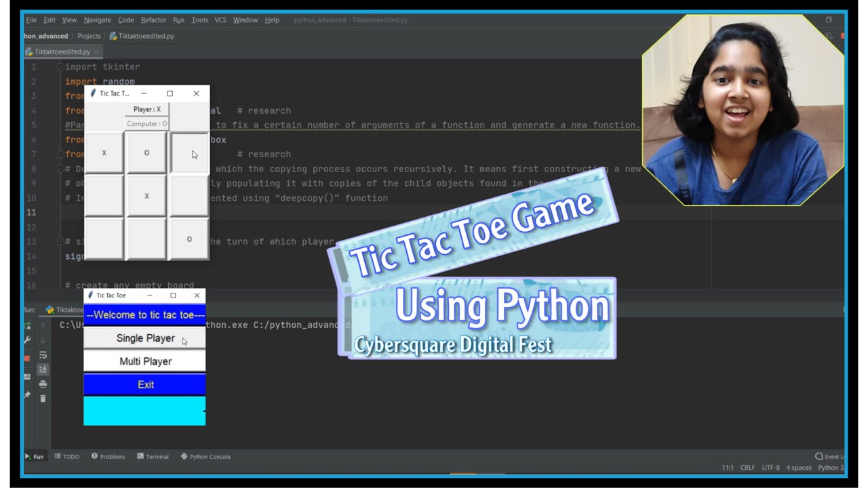Click the Python 3 interpreter indicator

[831, 468]
